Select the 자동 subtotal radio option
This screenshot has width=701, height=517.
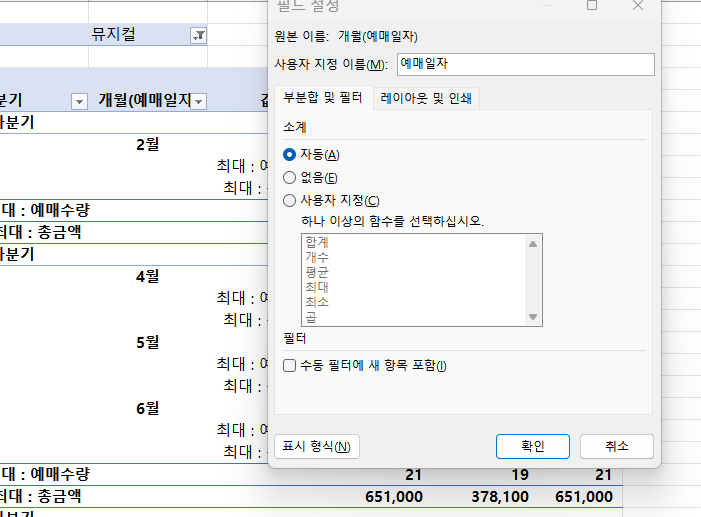click(x=290, y=154)
